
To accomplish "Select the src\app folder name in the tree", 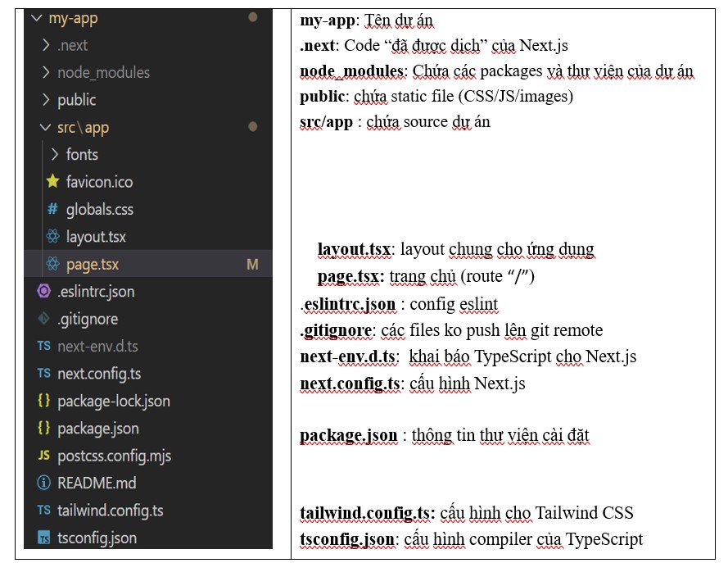I will [83, 128].
